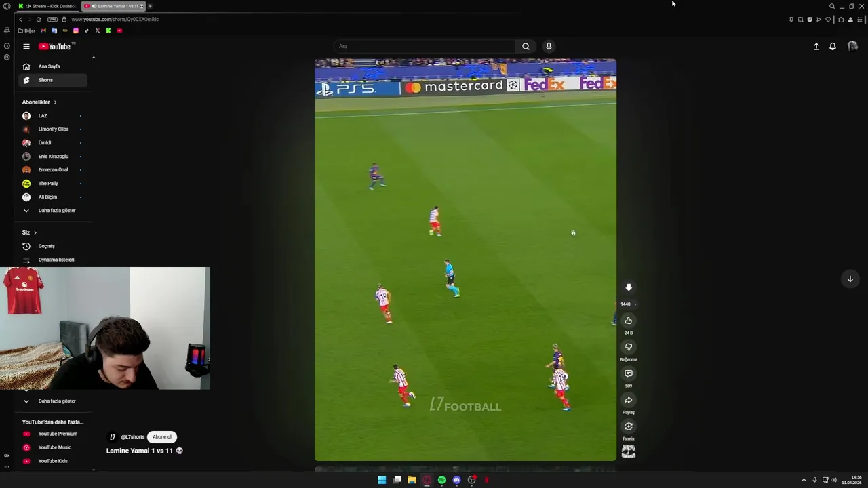This screenshot has height=488, width=868.
Task: Open the Diğer bookmarks folder
Action: [26, 30]
